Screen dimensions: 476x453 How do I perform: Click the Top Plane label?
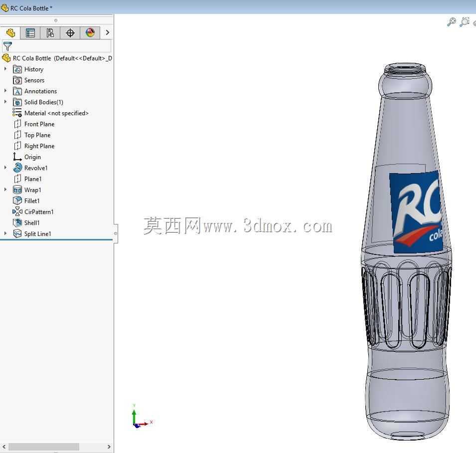pyautogui.click(x=37, y=135)
